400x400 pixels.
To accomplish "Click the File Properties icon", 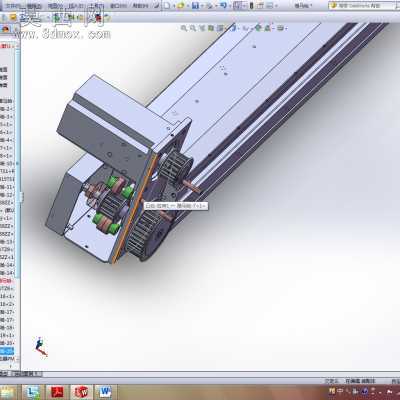I will 261,5.
